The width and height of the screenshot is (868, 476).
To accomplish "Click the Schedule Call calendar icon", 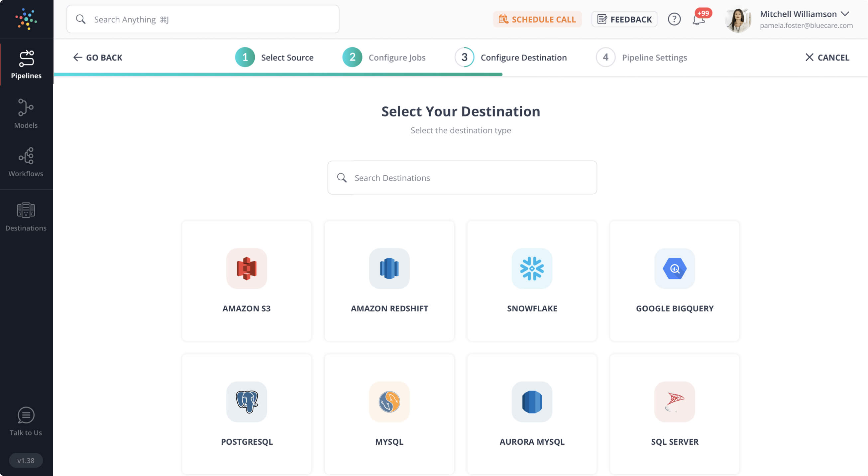I will pyautogui.click(x=503, y=19).
